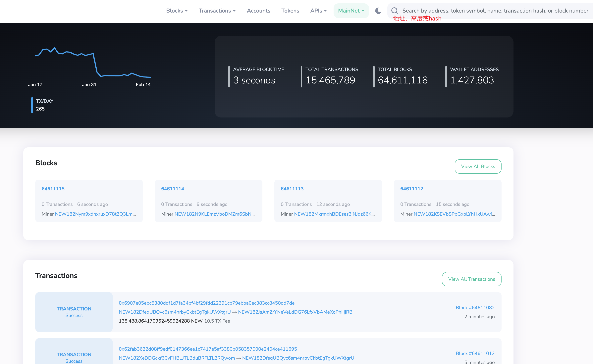Switch network via MainNet selector
593x364 pixels.
(x=351, y=11)
